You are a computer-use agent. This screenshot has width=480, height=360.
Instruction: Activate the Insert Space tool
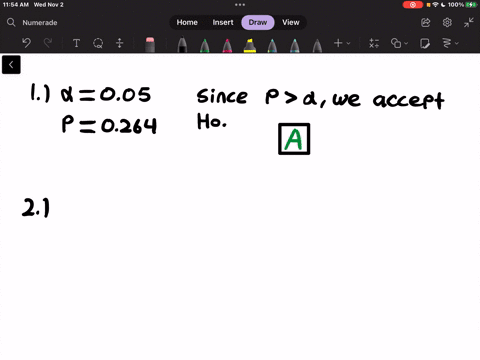pyautogui.click(x=120, y=43)
